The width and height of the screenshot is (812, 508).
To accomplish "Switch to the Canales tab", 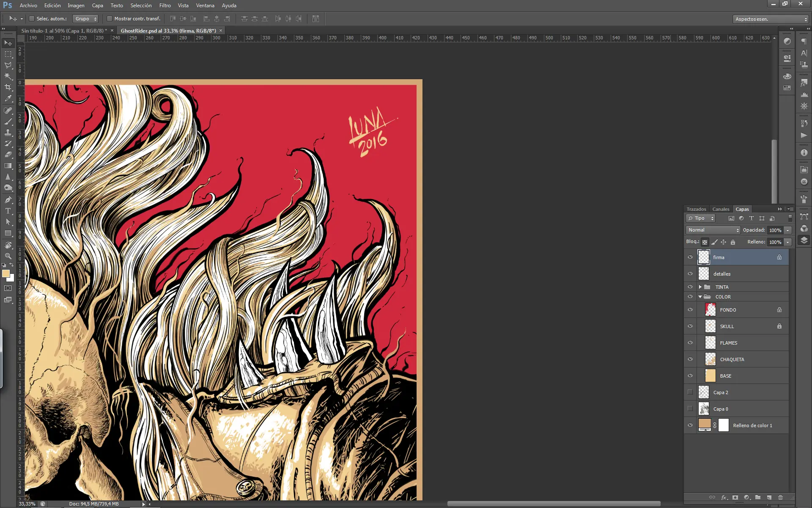I will [721, 209].
